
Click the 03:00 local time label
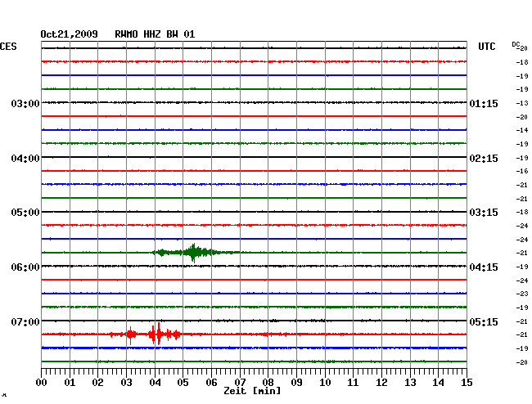25,103
